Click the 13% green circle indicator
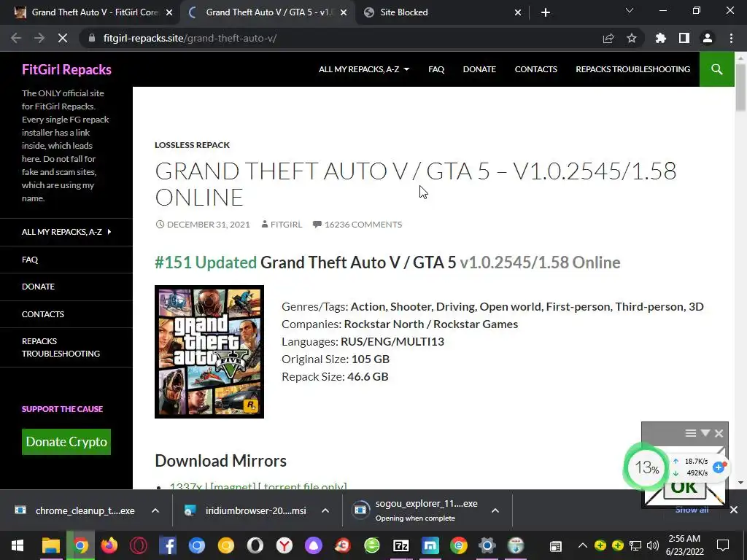Viewport: 747px width, 560px height. (x=646, y=467)
